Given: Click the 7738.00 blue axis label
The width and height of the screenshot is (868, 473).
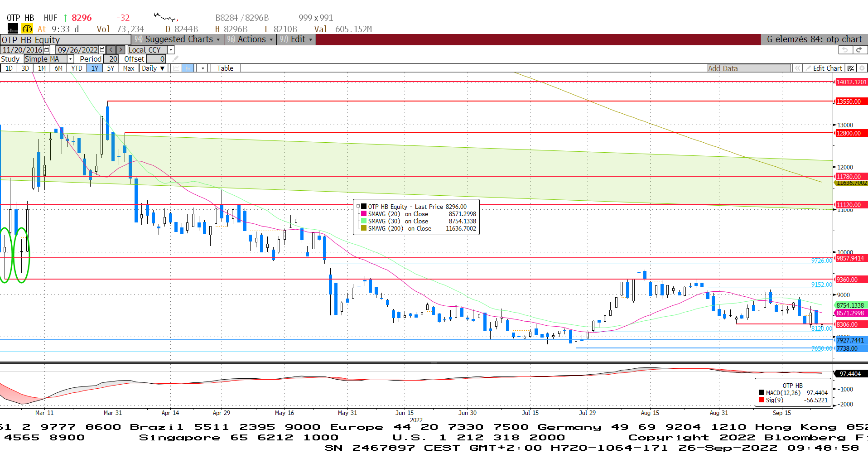Looking at the screenshot, I should pos(851,348).
